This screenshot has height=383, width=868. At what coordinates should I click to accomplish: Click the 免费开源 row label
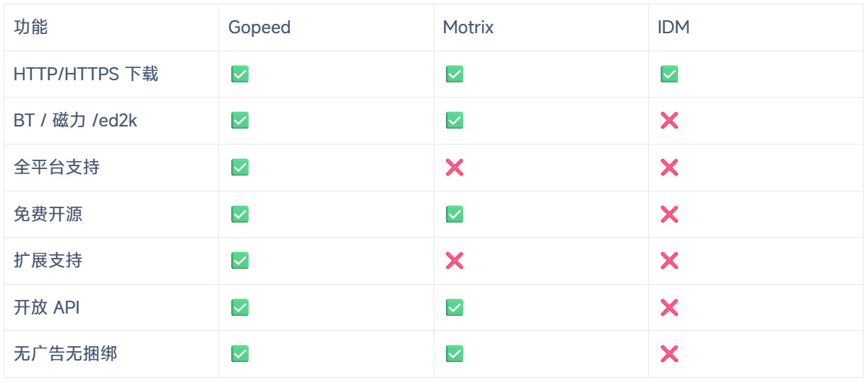(48, 214)
